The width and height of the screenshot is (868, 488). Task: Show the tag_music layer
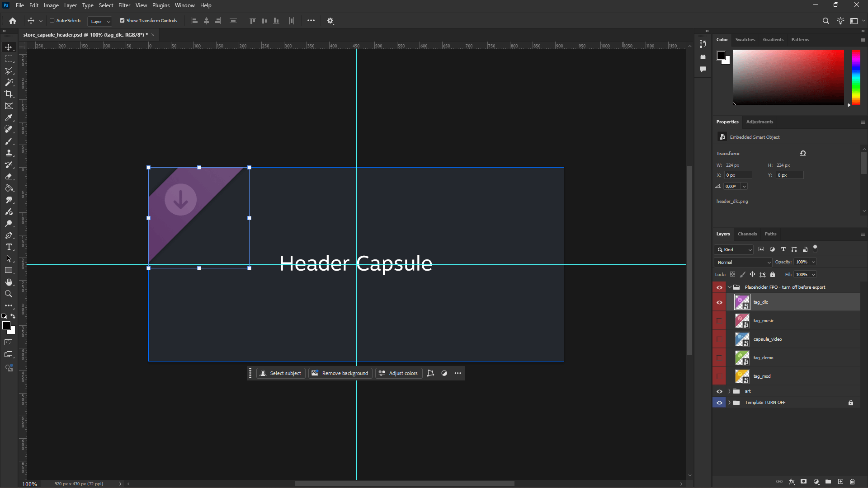(x=719, y=321)
